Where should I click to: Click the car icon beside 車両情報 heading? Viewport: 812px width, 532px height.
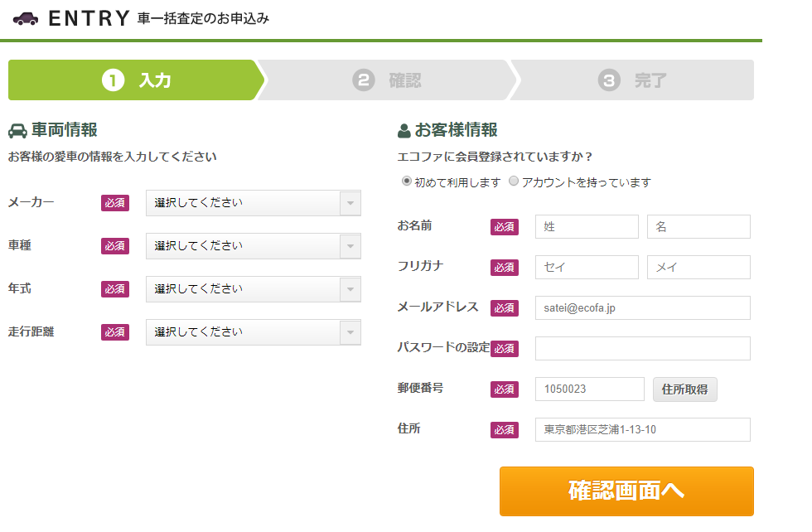(16, 129)
